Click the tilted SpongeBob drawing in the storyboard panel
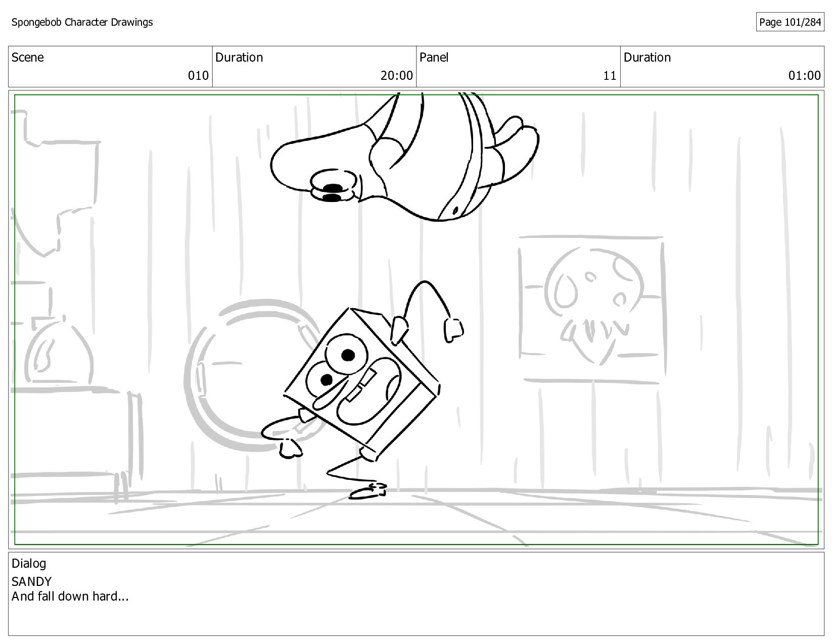The image size is (834, 644). (362, 391)
